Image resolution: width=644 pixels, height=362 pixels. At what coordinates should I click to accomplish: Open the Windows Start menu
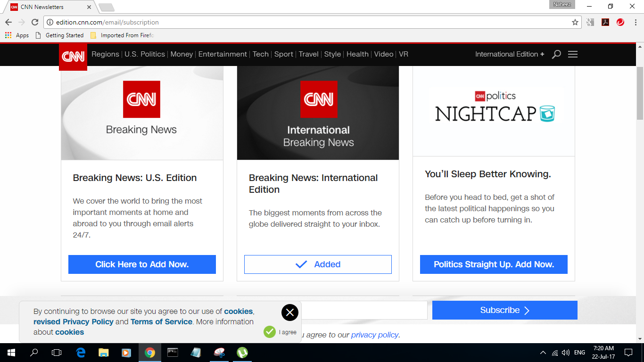point(11,353)
